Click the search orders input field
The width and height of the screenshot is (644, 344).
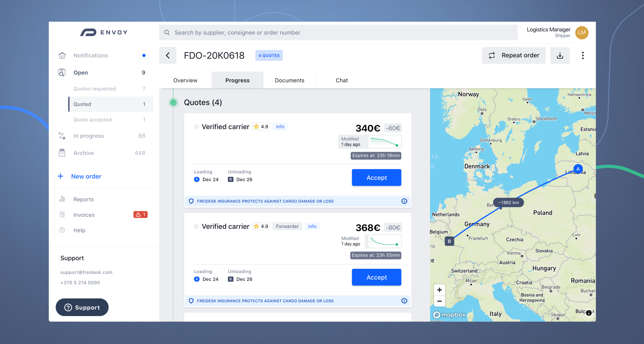338,33
